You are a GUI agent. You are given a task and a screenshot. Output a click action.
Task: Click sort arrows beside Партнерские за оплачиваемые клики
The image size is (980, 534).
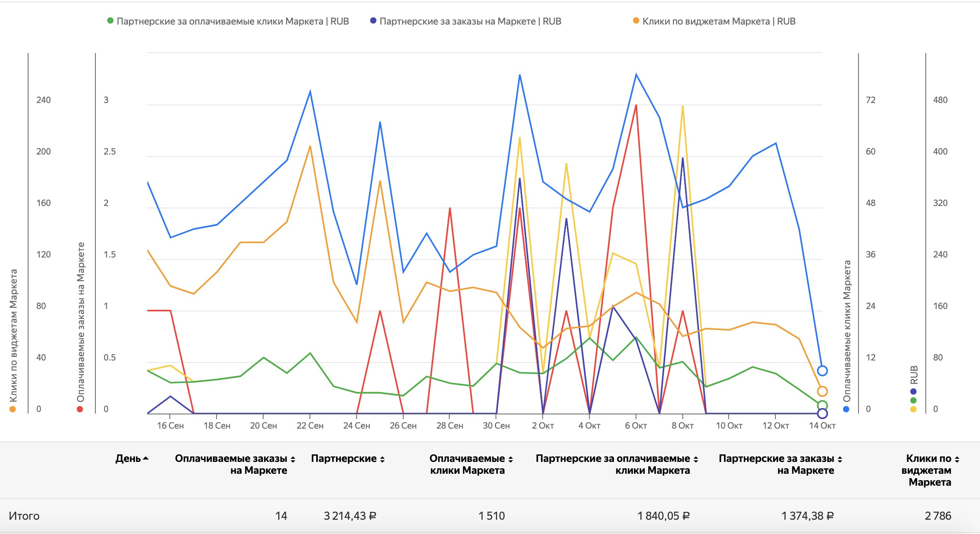696,459
